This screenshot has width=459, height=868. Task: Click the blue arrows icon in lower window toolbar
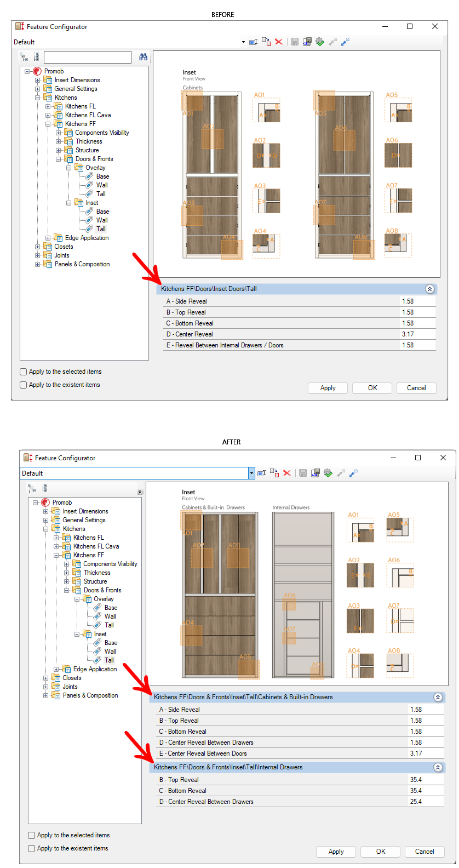click(353, 473)
